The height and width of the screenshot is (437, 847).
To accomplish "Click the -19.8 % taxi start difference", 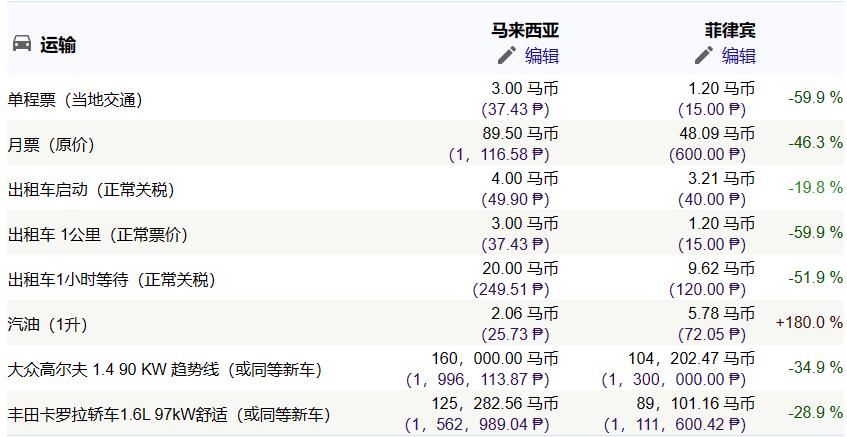I will [x=815, y=187].
